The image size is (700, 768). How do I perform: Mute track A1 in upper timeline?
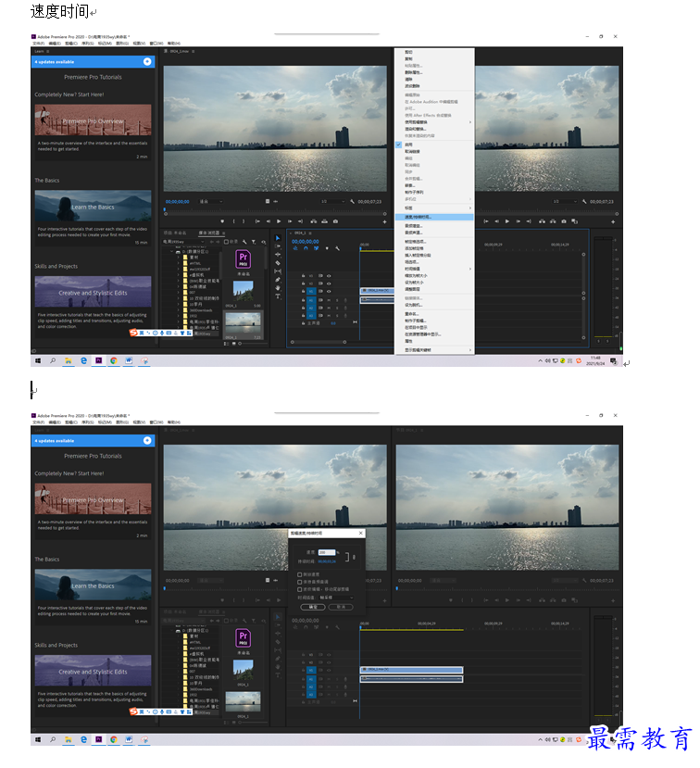coord(329,300)
